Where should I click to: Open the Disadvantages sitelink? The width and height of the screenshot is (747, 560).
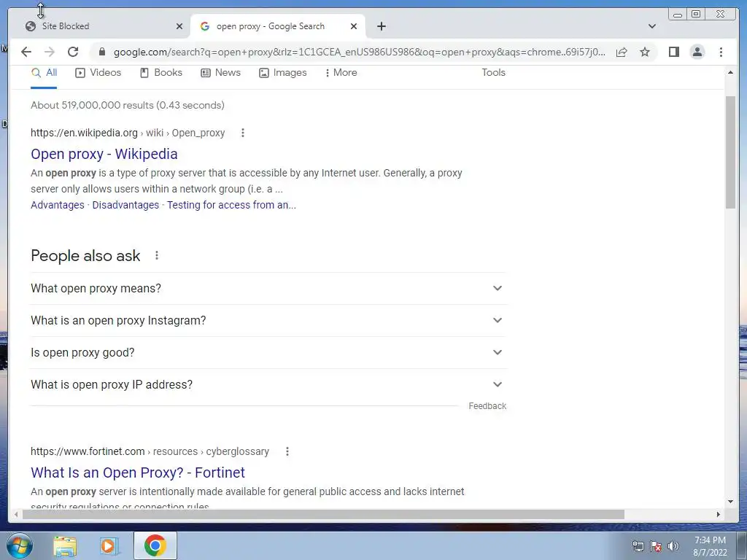[x=125, y=205]
